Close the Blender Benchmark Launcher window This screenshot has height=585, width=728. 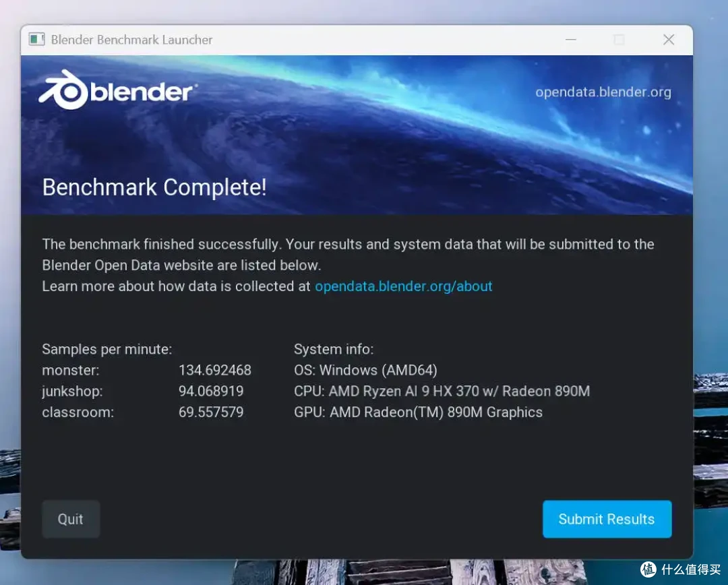pyautogui.click(x=669, y=40)
